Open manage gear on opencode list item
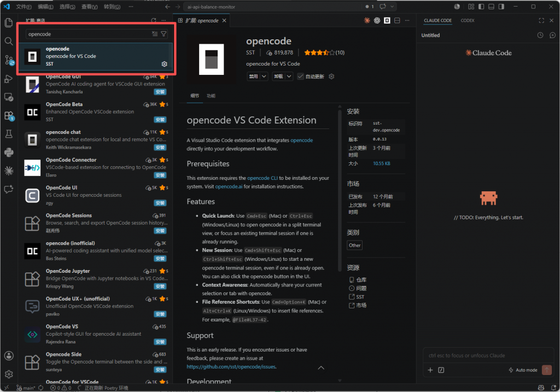 pos(164,64)
